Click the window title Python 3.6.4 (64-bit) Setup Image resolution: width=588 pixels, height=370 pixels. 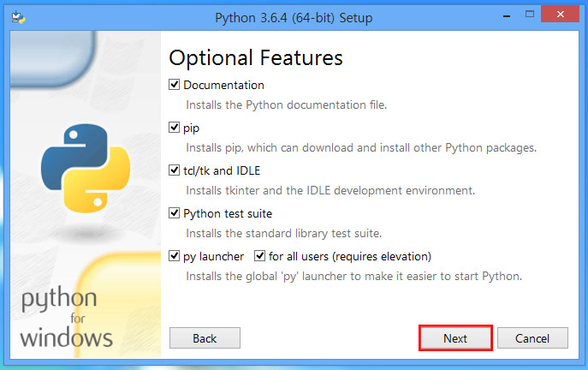pyautogui.click(x=292, y=17)
